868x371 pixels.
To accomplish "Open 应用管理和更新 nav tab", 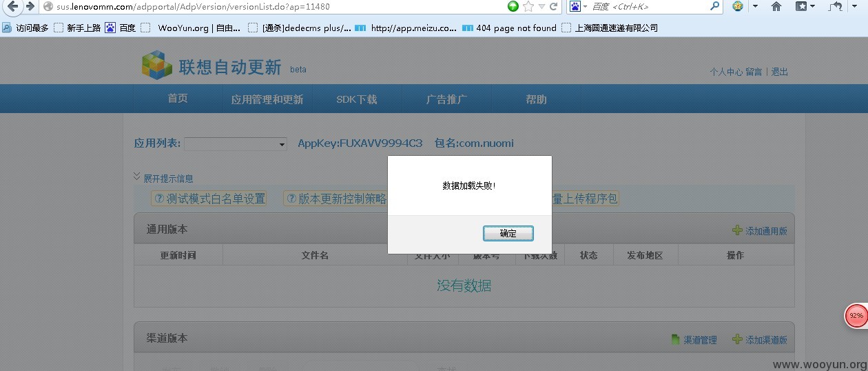I will pos(267,99).
